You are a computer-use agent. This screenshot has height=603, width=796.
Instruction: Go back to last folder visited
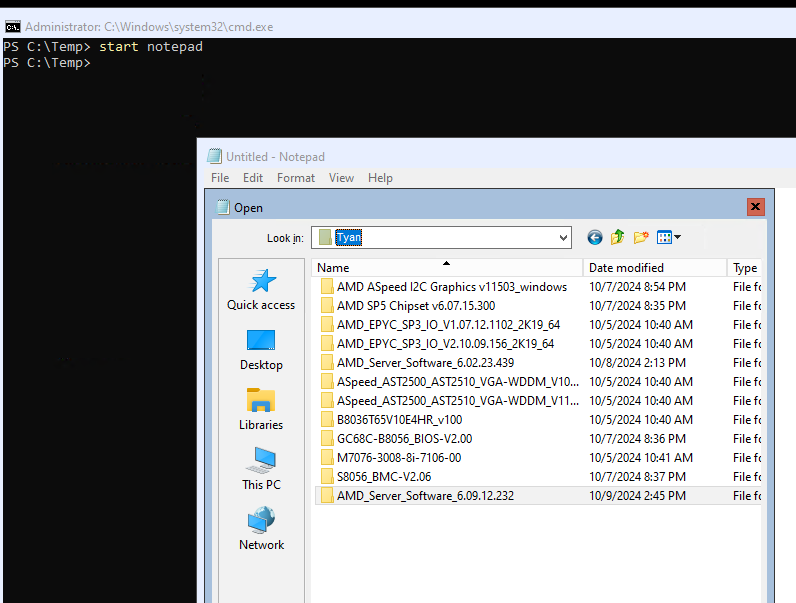click(594, 237)
